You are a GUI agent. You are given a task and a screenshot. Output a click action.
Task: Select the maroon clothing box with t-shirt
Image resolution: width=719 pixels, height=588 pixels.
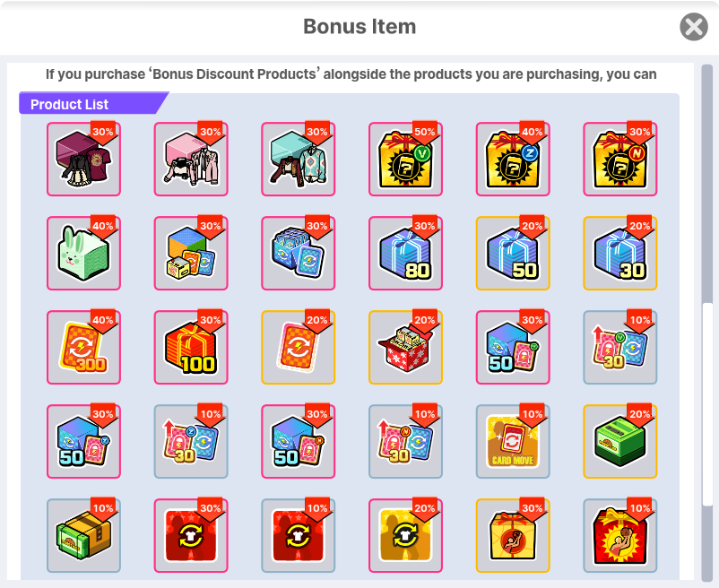pyautogui.click(x=83, y=159)
